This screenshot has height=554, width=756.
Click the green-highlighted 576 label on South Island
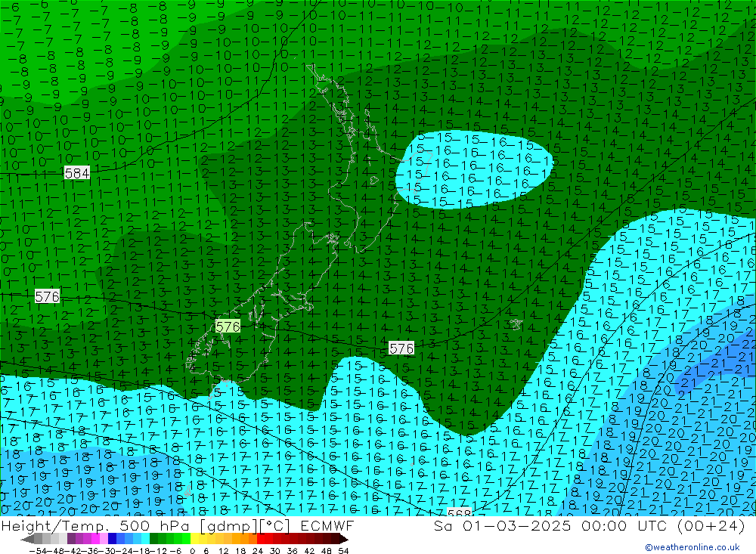tap(228, 327)
